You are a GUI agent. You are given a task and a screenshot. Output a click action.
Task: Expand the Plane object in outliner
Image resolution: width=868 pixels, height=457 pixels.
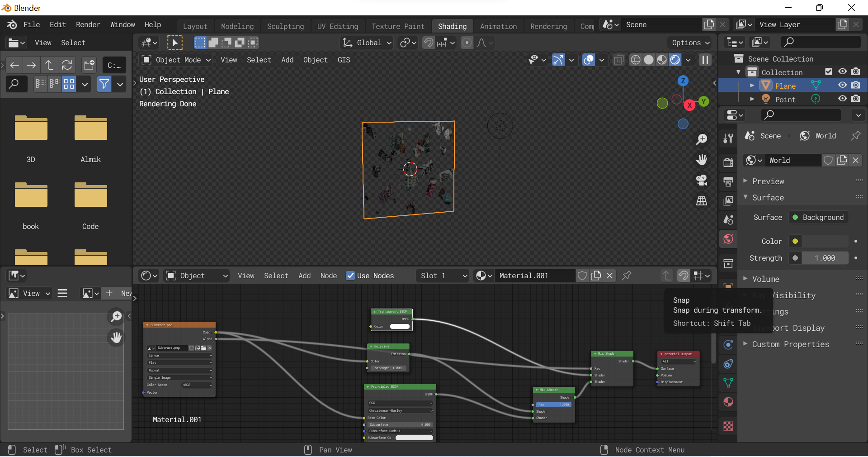752,85
